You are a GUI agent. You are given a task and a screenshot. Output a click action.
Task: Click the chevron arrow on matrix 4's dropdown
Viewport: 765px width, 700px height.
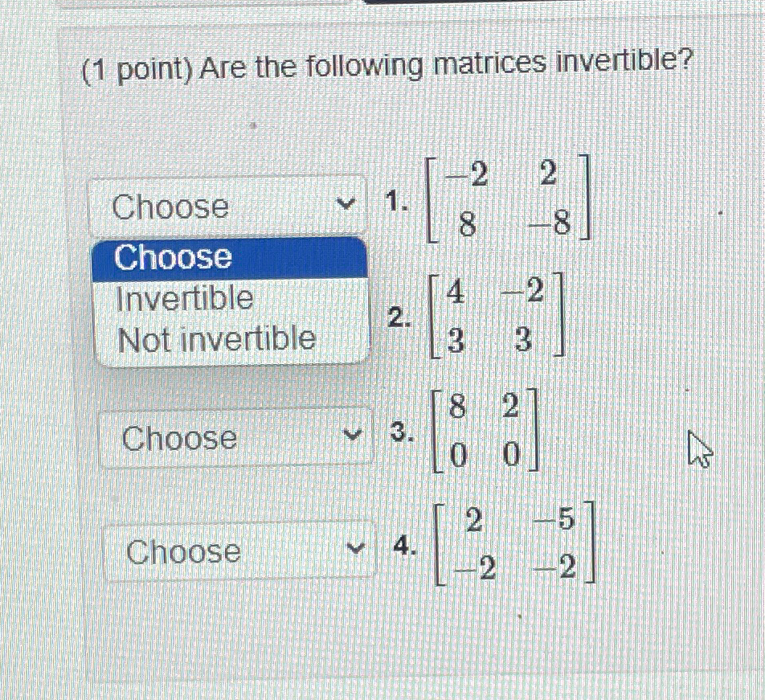click(x=354, y=549)
